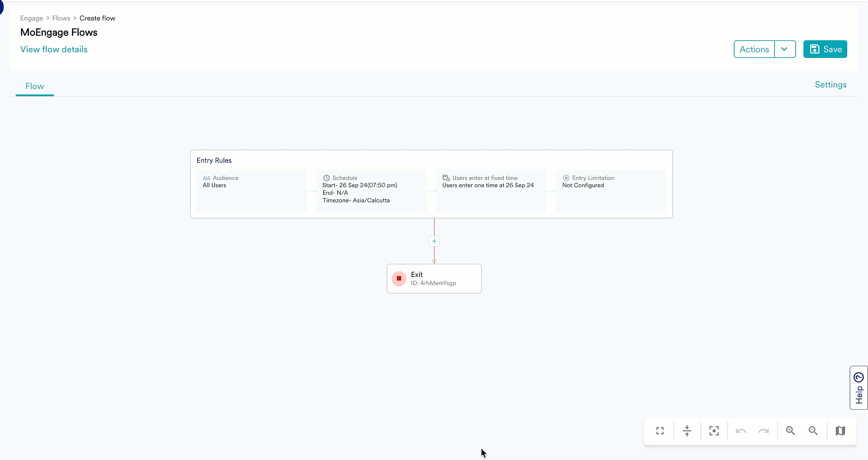
Task: Toggle the minimap icon in bottom toolbar
Action: [x=840, y=431]
